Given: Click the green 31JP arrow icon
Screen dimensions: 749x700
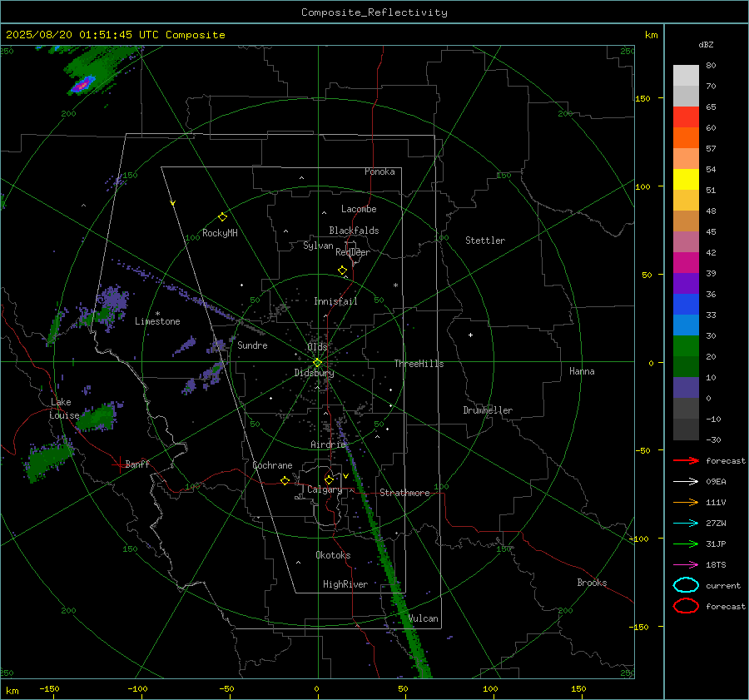Looking at the screenshot, I should pos(686,544).
